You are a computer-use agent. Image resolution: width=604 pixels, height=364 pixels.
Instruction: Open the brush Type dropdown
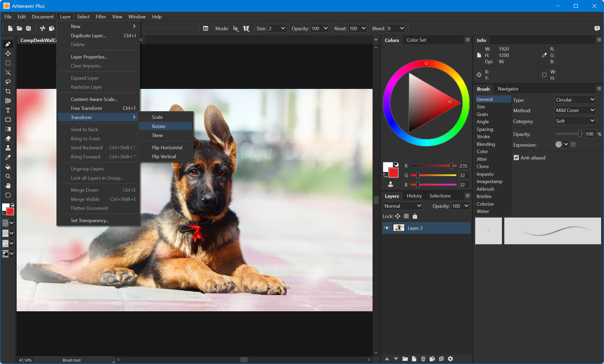(575, 100)
